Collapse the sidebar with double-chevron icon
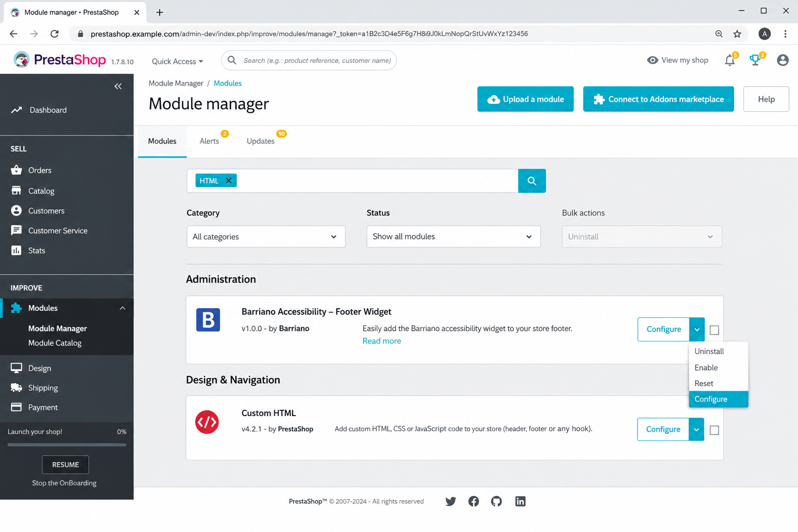 (118, 86)
